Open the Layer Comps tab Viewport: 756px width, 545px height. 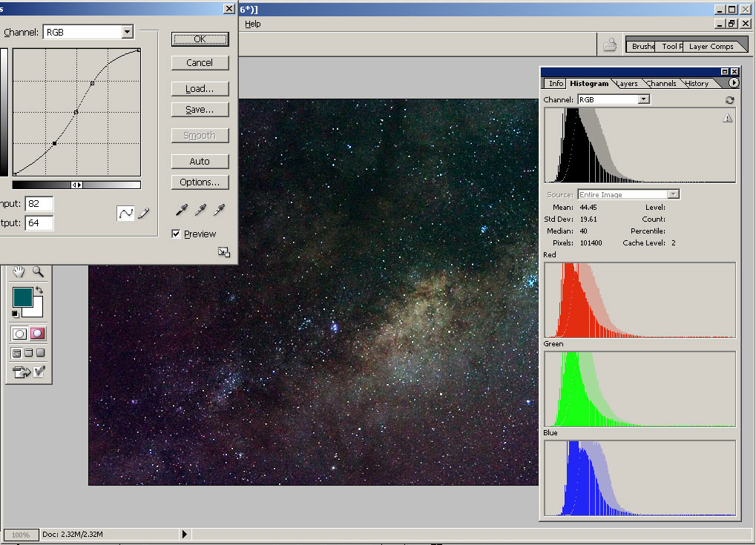[711, 46]
